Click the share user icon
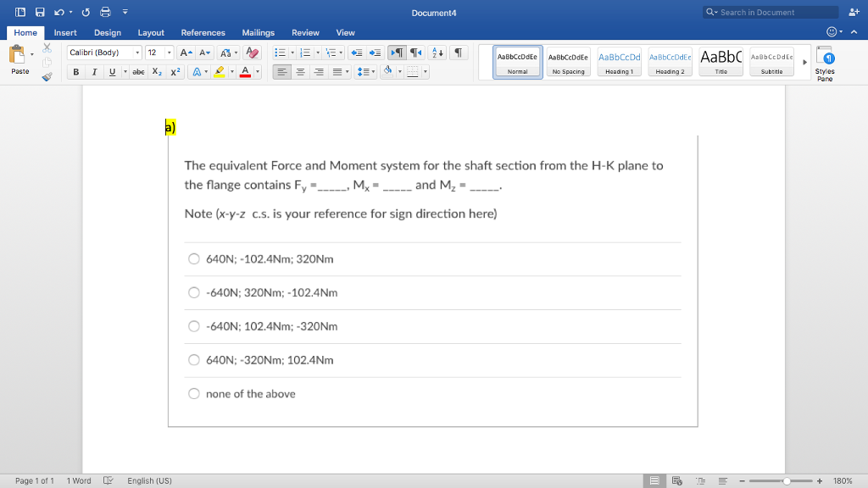The height and width of the screenshot is (488, 868). tap(854, 12)
